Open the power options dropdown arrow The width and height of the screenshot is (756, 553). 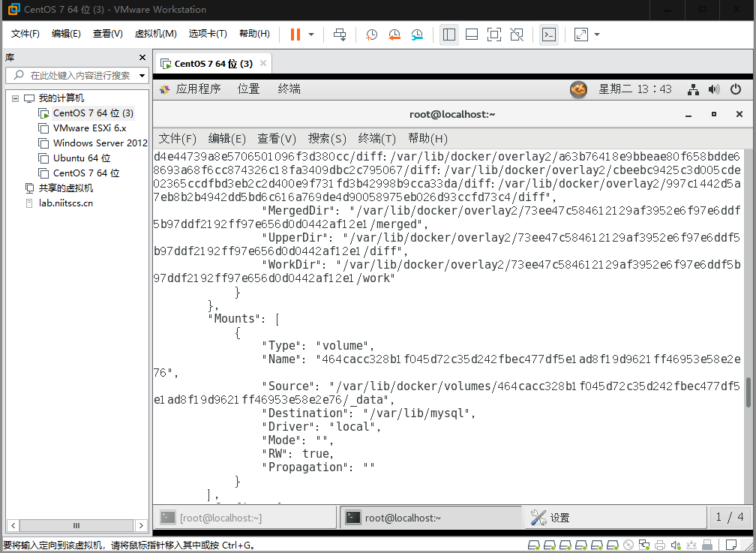tap(311, 35)
